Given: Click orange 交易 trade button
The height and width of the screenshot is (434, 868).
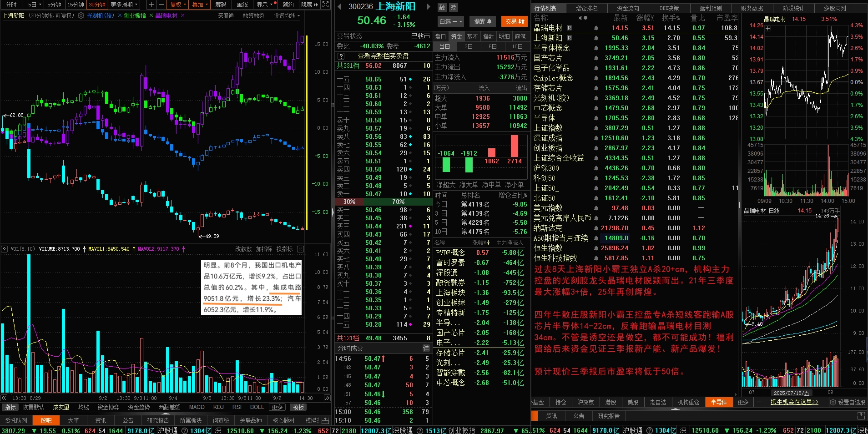Looking at the screenshot, I should (515, 21).
